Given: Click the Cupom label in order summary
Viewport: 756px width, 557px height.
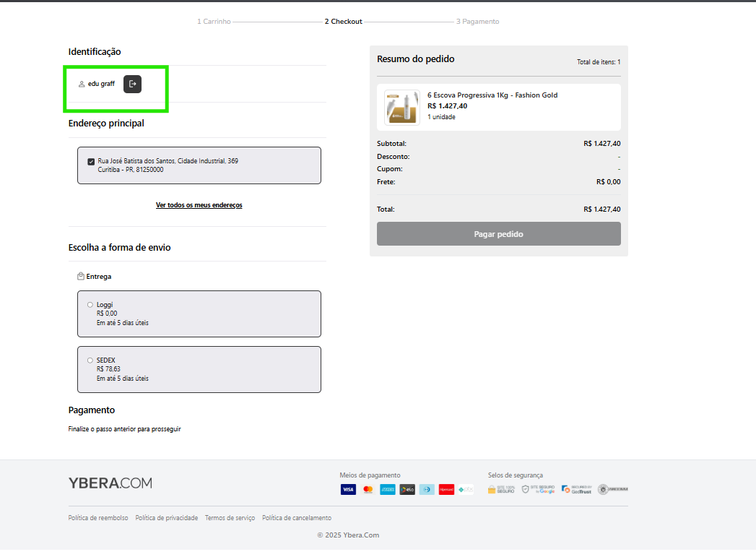Looking at the screenshot, I should 390,169.
